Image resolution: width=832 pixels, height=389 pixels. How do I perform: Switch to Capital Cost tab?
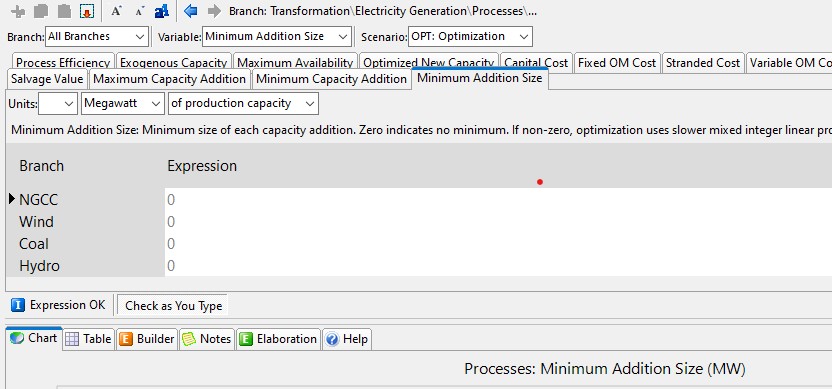click(536, 63)
